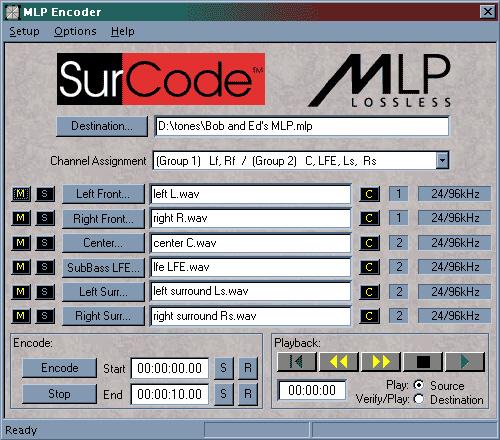Fast forward playback with yellow arrows

[x=381, y=362]
